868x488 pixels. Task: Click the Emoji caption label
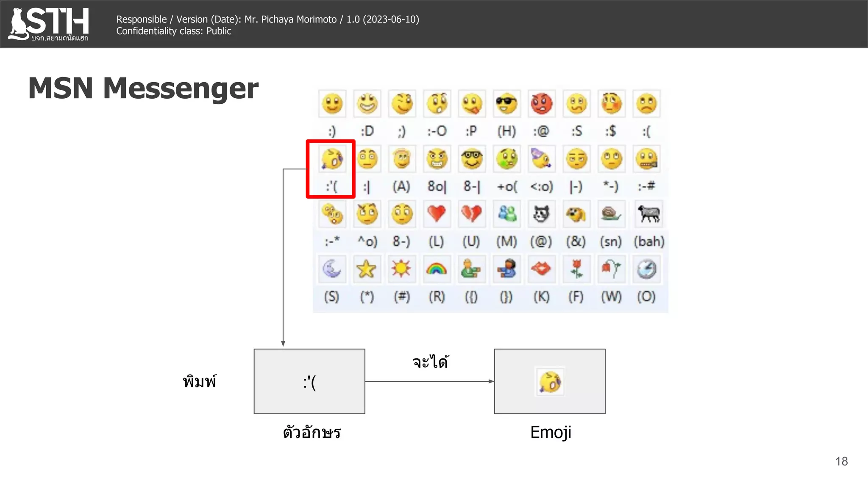click(x=551, y=432)
